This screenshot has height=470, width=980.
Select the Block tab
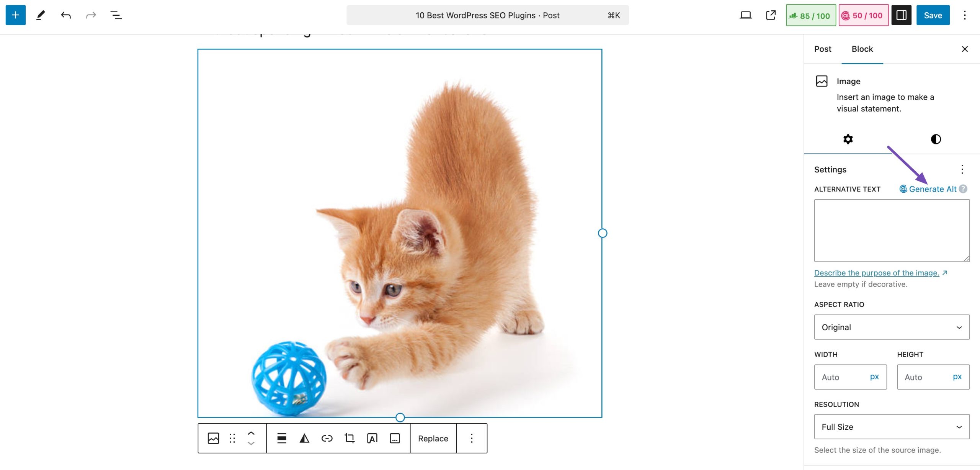tap(862, 49)
